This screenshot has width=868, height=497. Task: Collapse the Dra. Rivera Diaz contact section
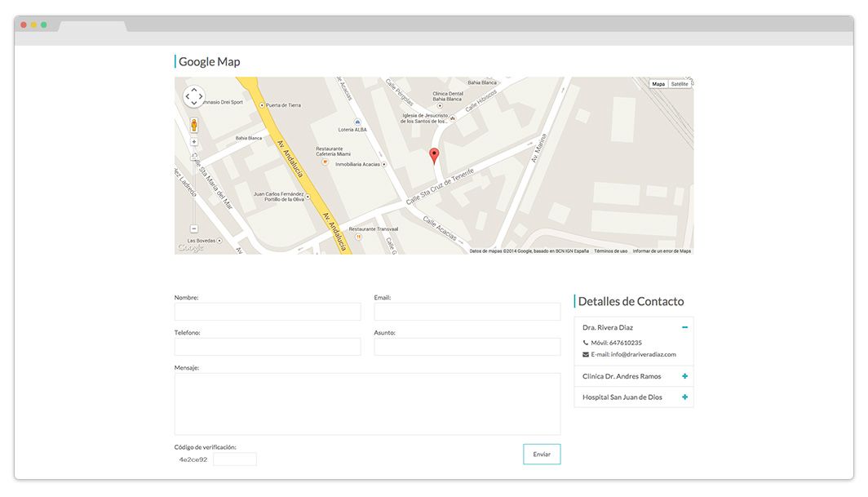pyautogui.click(x=684, y=327)
